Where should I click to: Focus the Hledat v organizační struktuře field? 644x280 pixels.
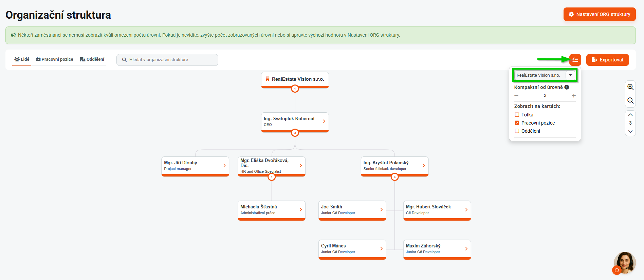(x=167, y=60)
